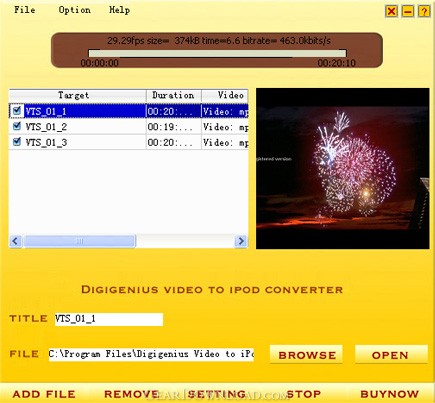Open the Option menu
The width and height of the screenshot is (435, 403).
click(75, 10)
